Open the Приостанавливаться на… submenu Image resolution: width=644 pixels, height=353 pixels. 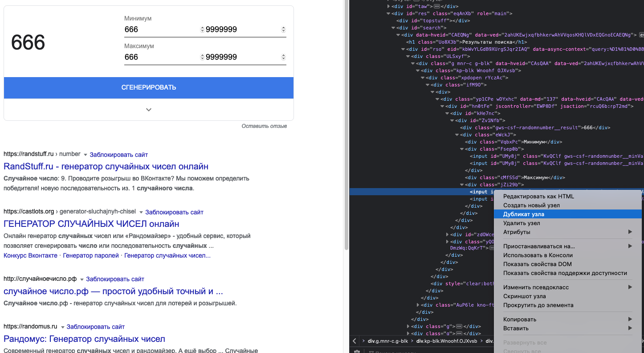[568, 246]
